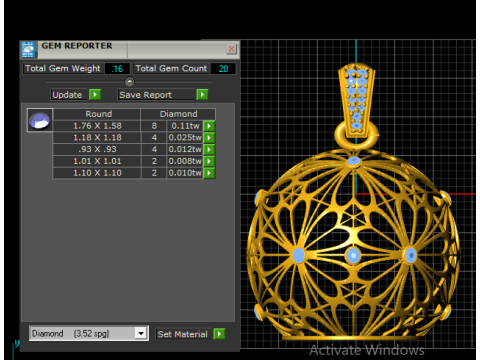Click the blue gem at pendant top
Viewport: 480px width, 360px height.
[x=353, y=162]
